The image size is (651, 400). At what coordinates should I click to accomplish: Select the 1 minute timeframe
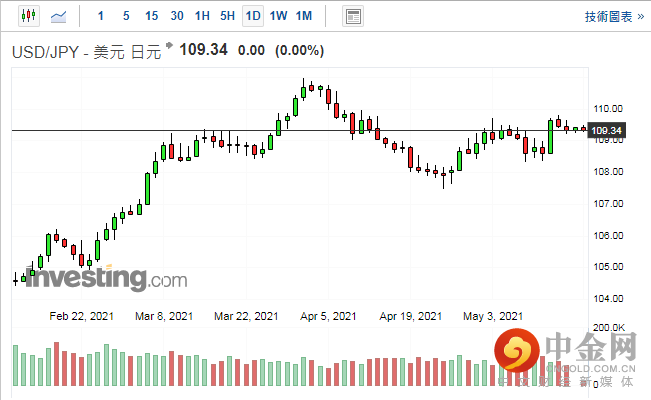pos(100,16)
